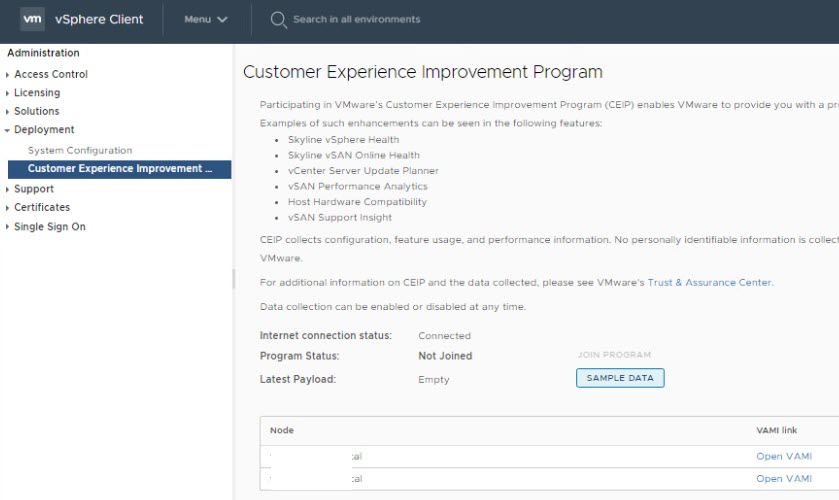839x500 pixels.
Task: Click the VMware vm logo icon
Action: pos(32,19)
